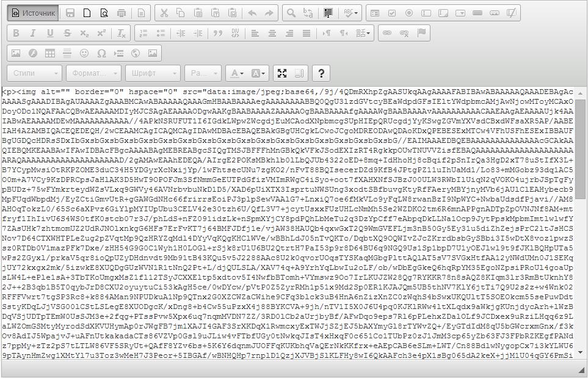Toggle the Источник source view button
588x378 pixels.
click(x=33, y=13)
